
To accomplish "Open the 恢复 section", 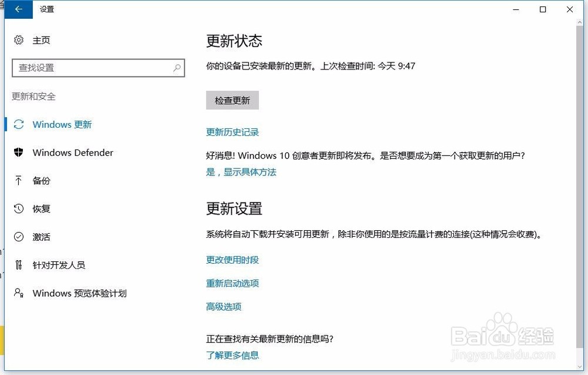I will (x=41, y=209).
